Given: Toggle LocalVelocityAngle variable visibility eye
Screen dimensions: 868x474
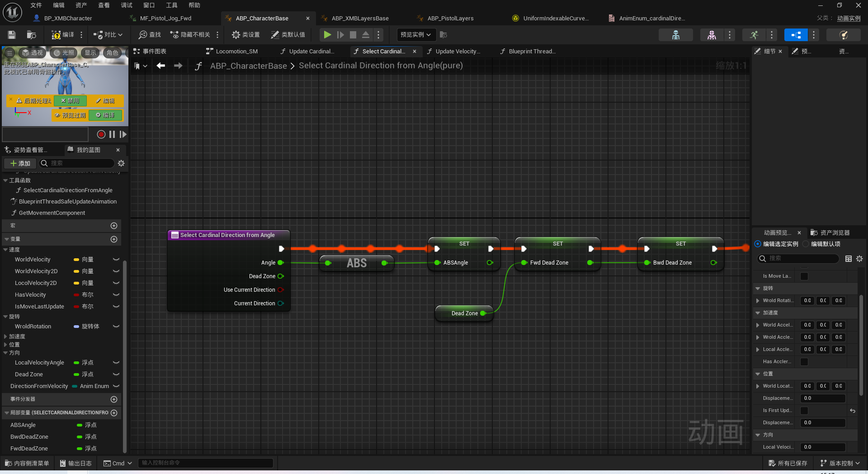Looking at the screenshot, I should coord(116,363).
